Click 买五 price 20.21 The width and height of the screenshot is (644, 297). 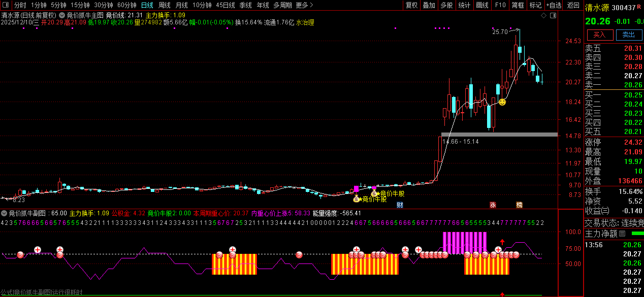tap(633, 131)
